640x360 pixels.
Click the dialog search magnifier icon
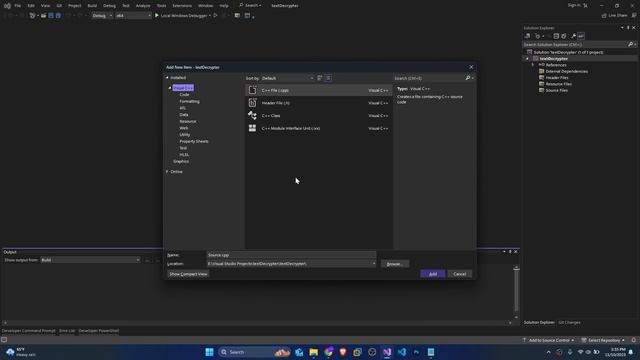(468, 78)
